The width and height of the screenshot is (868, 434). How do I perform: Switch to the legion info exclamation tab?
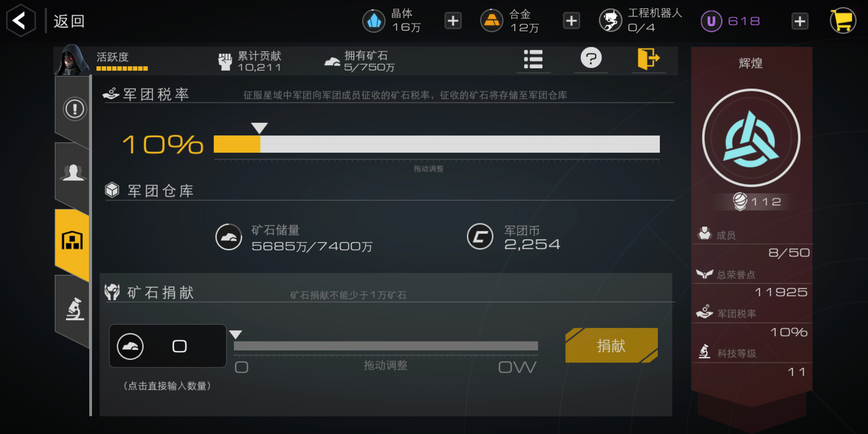click(x=74, y=109)
